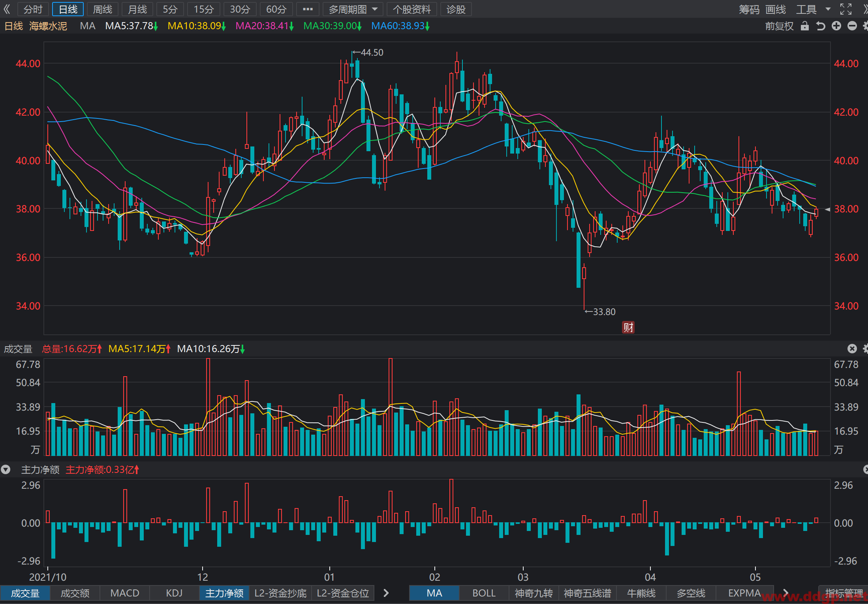
Task: Click the undo arrow icon in chart toolbar
Action: [x=821, y=26]
